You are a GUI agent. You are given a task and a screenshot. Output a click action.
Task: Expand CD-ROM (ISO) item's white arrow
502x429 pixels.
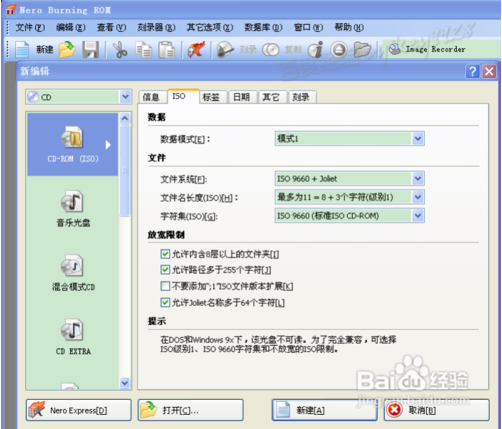[x=108, y=145]
